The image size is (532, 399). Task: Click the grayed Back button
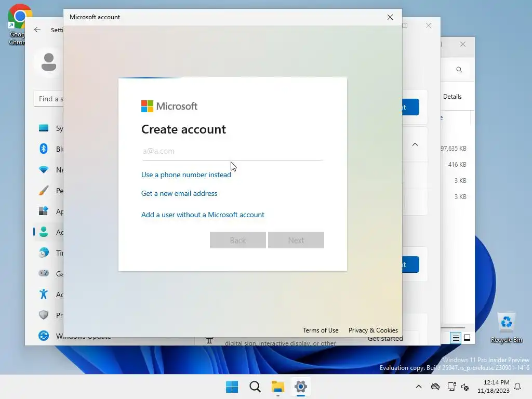point(237,240)
